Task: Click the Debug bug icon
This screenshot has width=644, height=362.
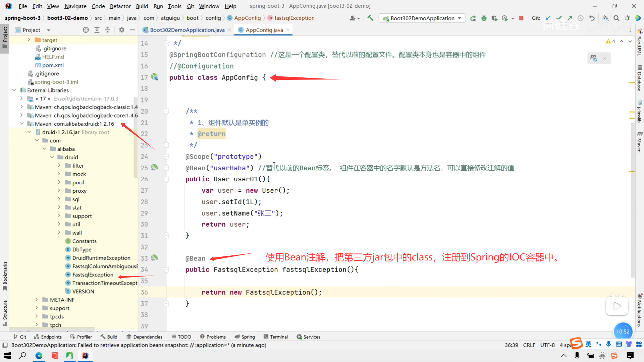Action: pyautogui.click(x=484, y=18)
